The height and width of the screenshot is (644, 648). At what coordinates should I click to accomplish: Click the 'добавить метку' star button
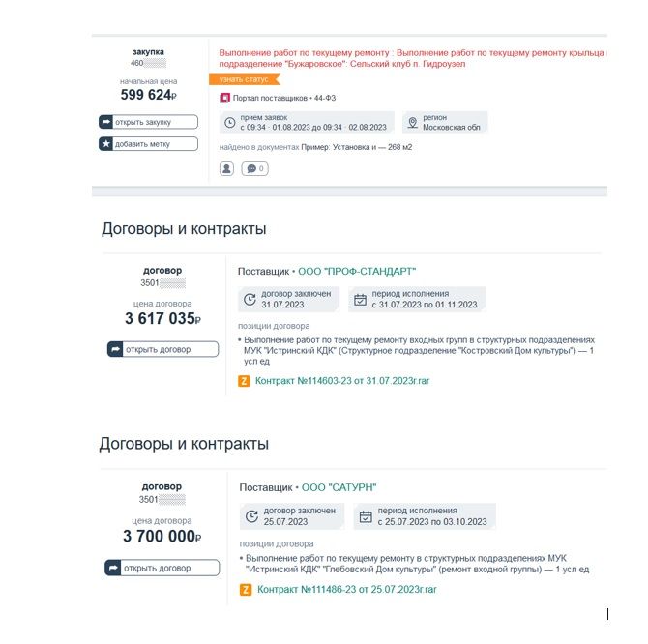click(148, 143)
